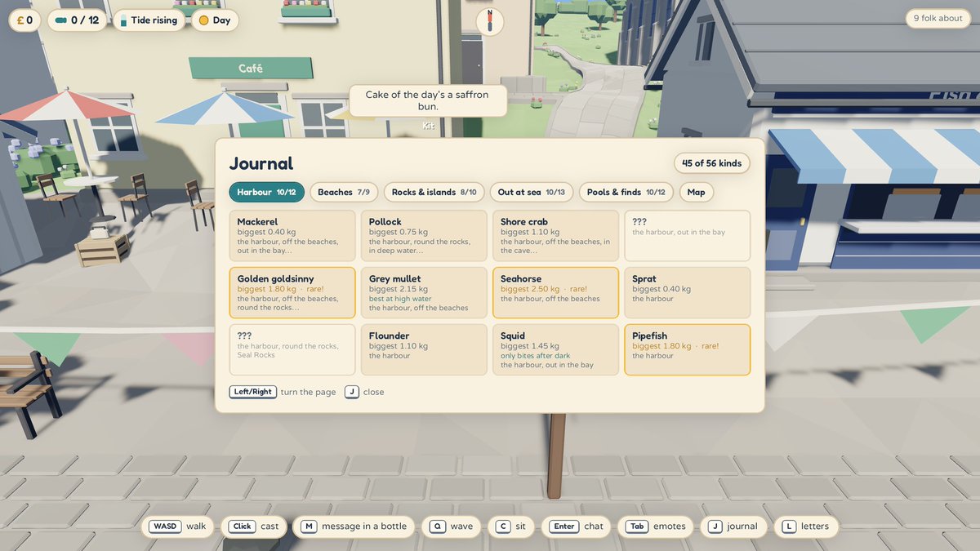Open letters with the L letters control
Viewport: 980px width, 551px height.
pos(805,527)
